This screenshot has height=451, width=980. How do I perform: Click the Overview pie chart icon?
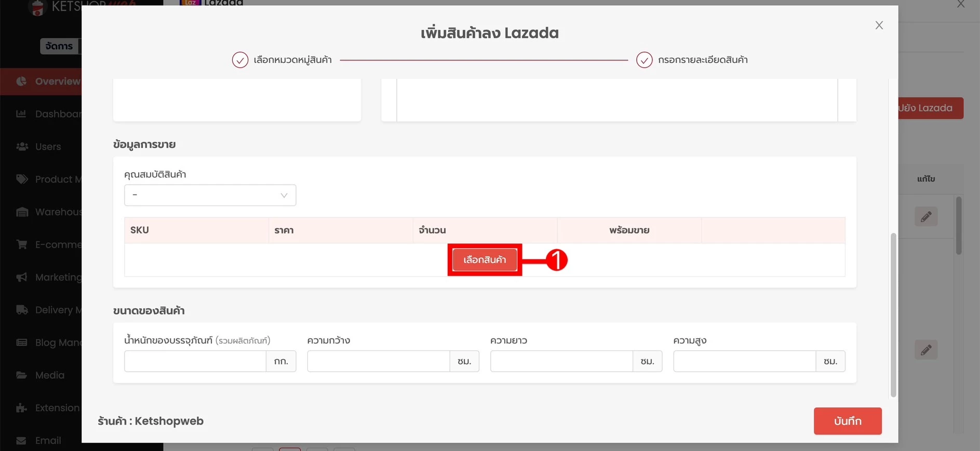click(x=21, y=81)
